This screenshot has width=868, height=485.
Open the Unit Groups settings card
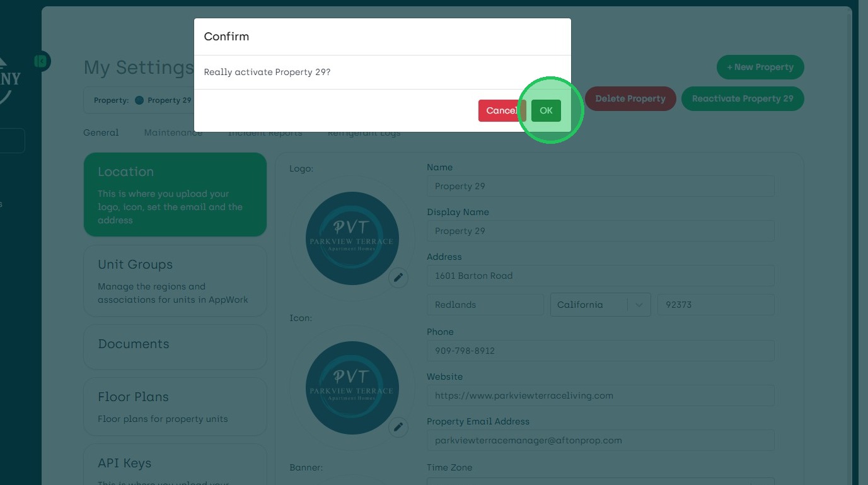point(175,281)
